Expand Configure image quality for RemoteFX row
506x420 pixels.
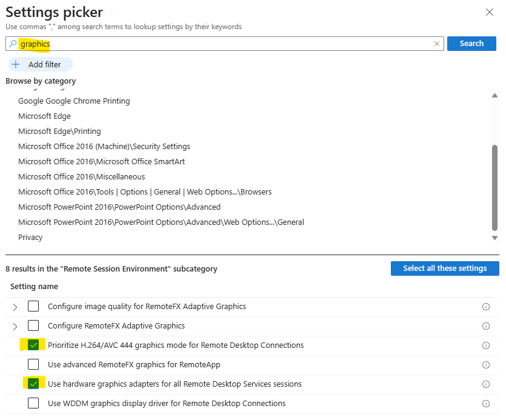[15, 307]
